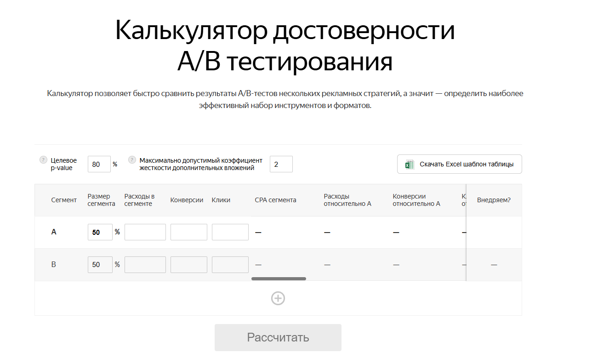Click the horizontal scrollbar under the table
The height and width of the screenshot is (364, 592).
[x=279, y=279]
